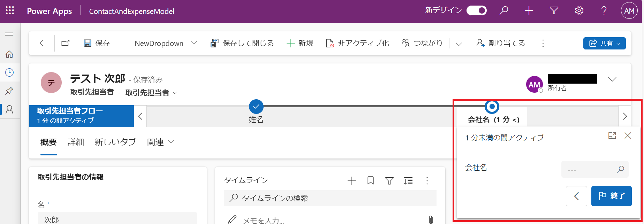Image resolution: width=644 pixels, height=224 pixels.
Task: Click the plus quick-create icon in header
Action: [529, 11]
